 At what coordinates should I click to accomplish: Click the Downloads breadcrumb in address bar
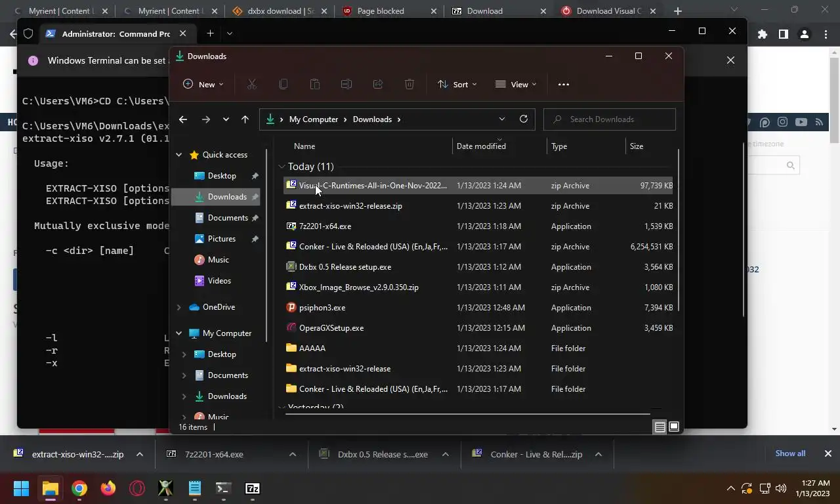[372, 119]
